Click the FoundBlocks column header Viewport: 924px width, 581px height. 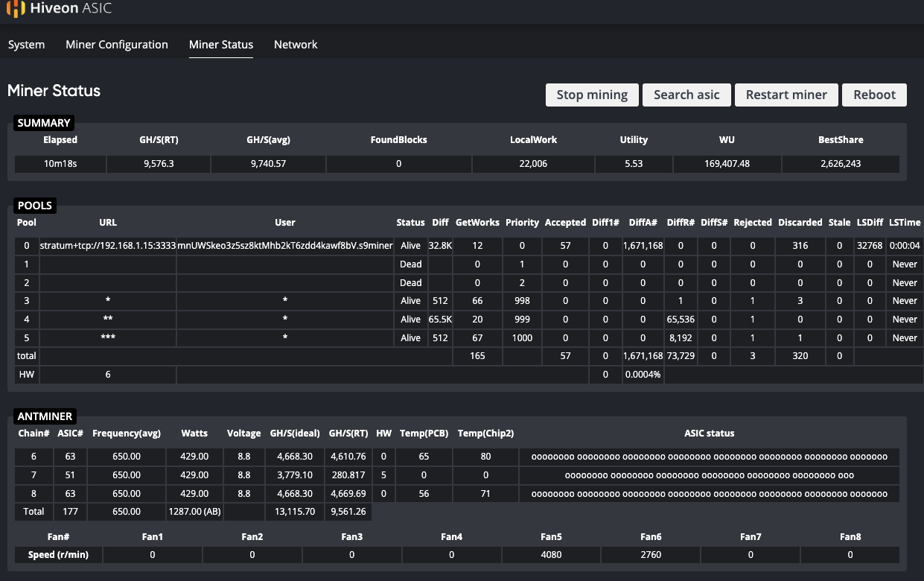tap(398, 139)
